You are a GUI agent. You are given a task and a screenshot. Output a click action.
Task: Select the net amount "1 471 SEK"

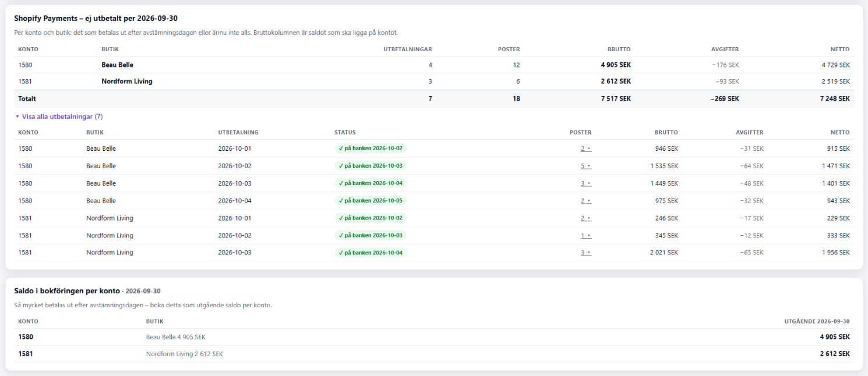(836, 166)
